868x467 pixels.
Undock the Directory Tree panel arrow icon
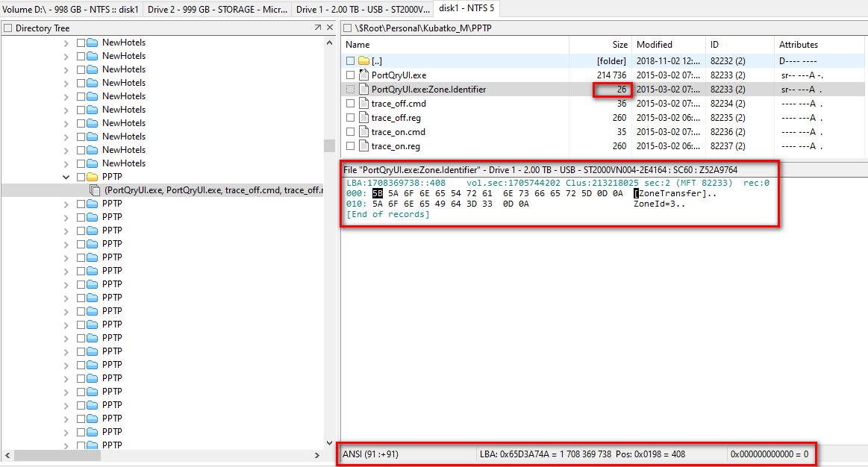point(318,27)
